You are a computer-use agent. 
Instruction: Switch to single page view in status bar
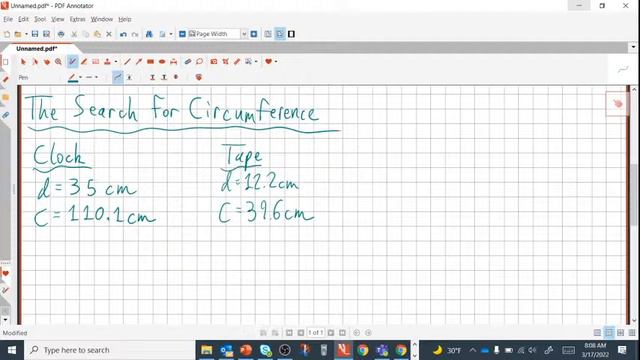(x=597, y=333)
